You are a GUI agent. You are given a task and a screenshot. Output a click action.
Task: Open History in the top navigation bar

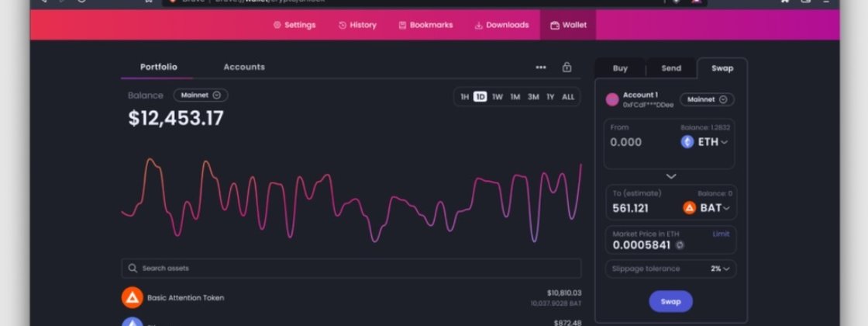[357, 25]
